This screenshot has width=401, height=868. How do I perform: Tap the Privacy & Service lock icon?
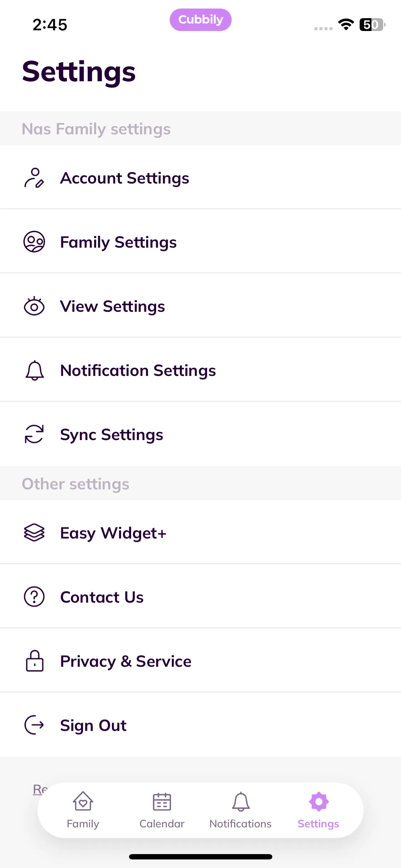(35, 661)
